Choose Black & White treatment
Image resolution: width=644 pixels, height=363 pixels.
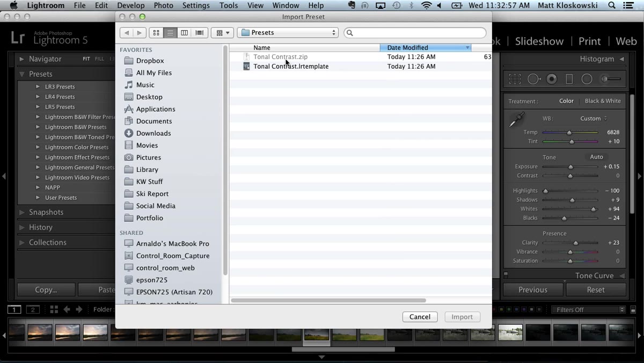(x=603, y=101)
